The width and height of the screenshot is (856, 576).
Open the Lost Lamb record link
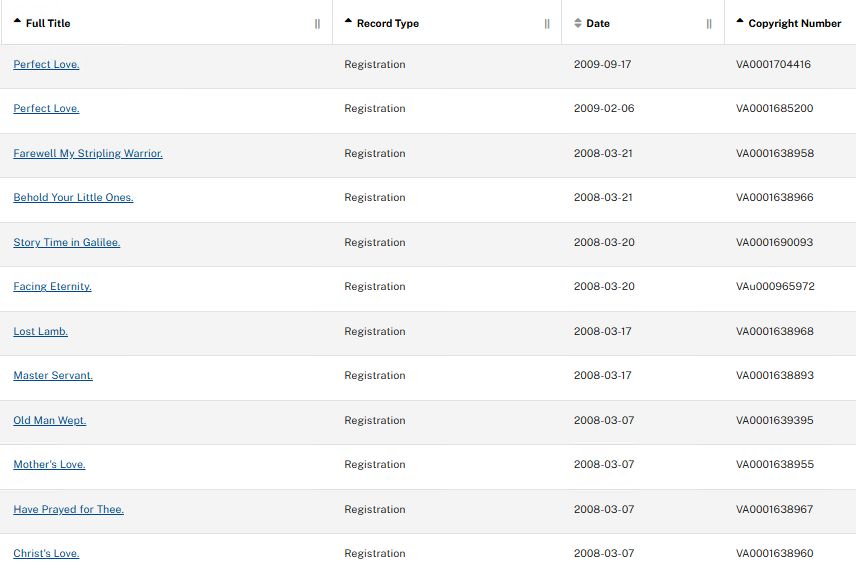[x=40, y=332]
